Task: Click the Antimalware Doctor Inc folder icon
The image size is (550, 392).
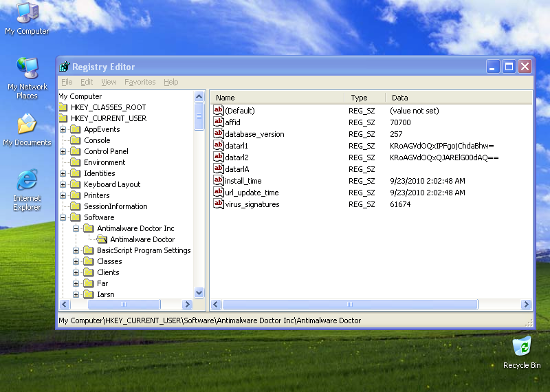Action: 89,228
